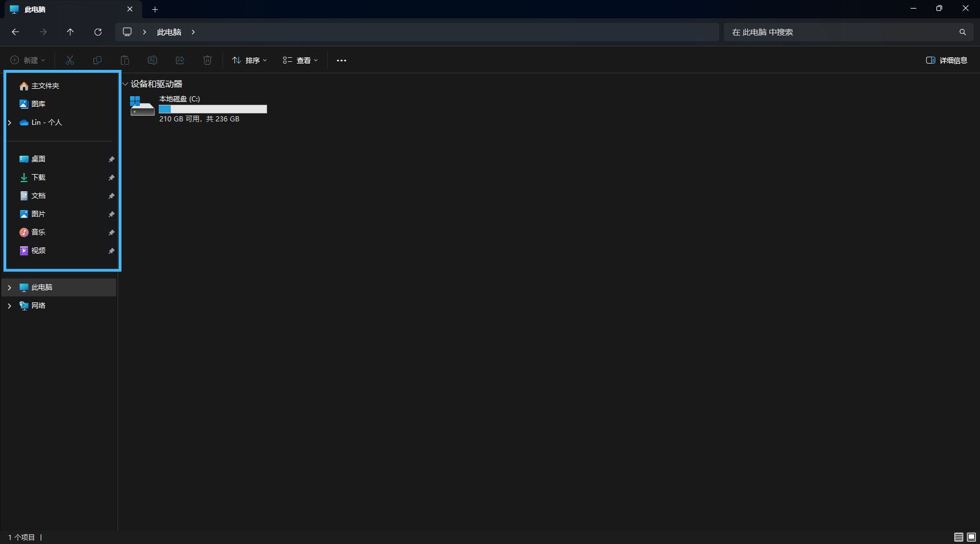Switch to large thumbnails view icon
The image size is (980, 544).
[971, 537]
